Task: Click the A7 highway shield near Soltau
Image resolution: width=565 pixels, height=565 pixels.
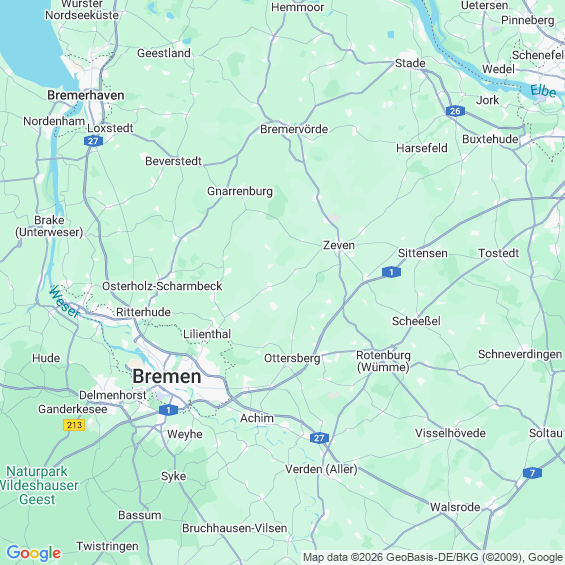Action: (533, 472)
